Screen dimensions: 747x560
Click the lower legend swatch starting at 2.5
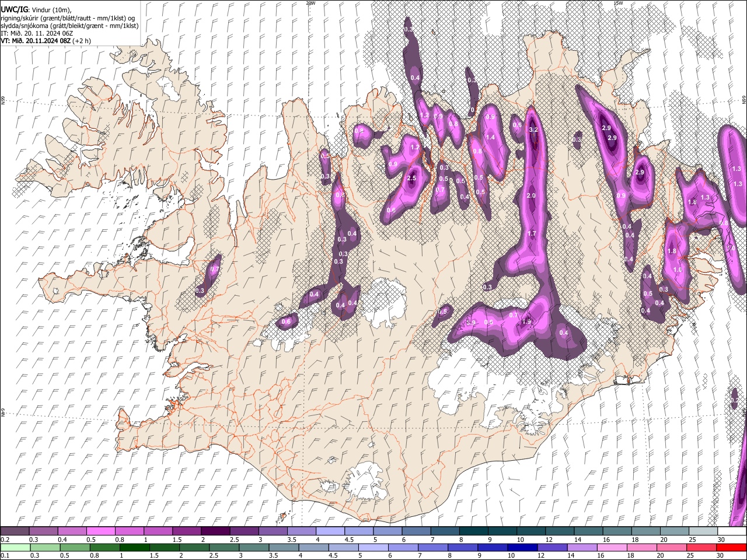[x=224, y=548]
